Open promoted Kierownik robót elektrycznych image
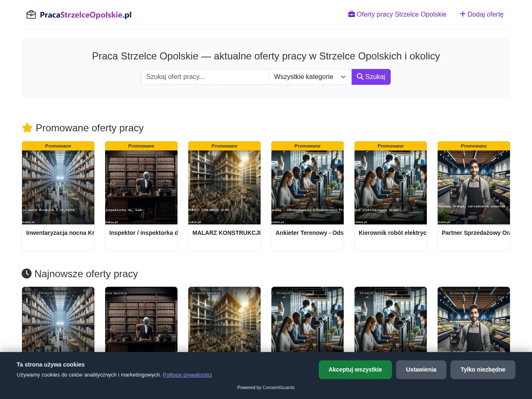532x399 pixels. pos(391,187)
